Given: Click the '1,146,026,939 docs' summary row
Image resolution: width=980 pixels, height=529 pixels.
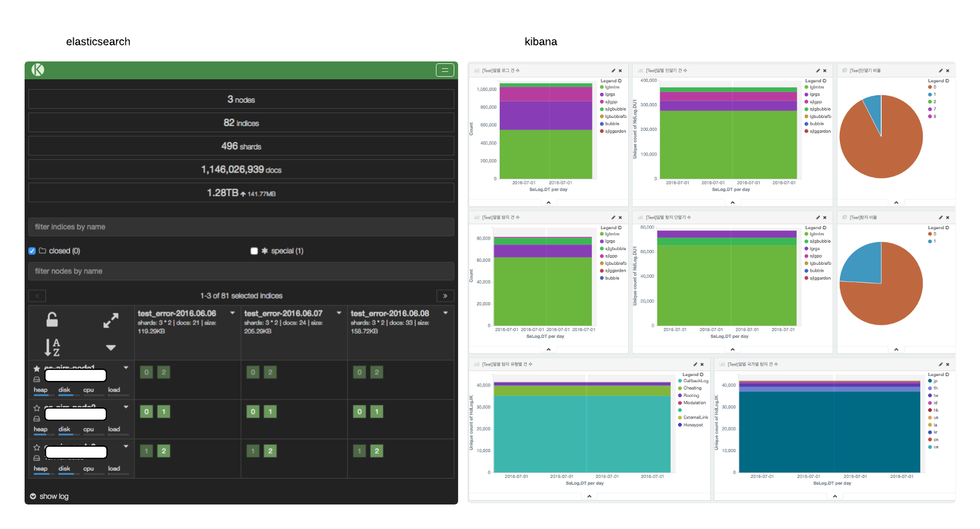Looking at the screenshot, I should click(241, 170).
